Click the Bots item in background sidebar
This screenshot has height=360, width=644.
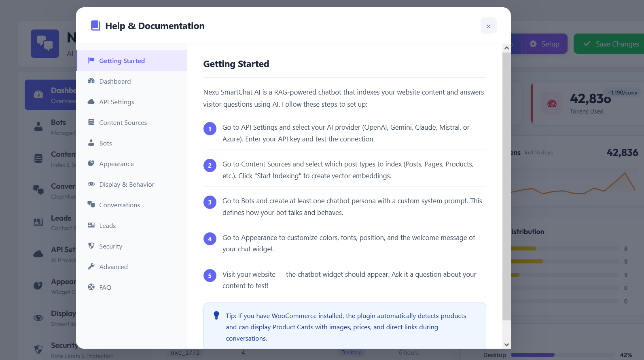click(x=51, y=127)
